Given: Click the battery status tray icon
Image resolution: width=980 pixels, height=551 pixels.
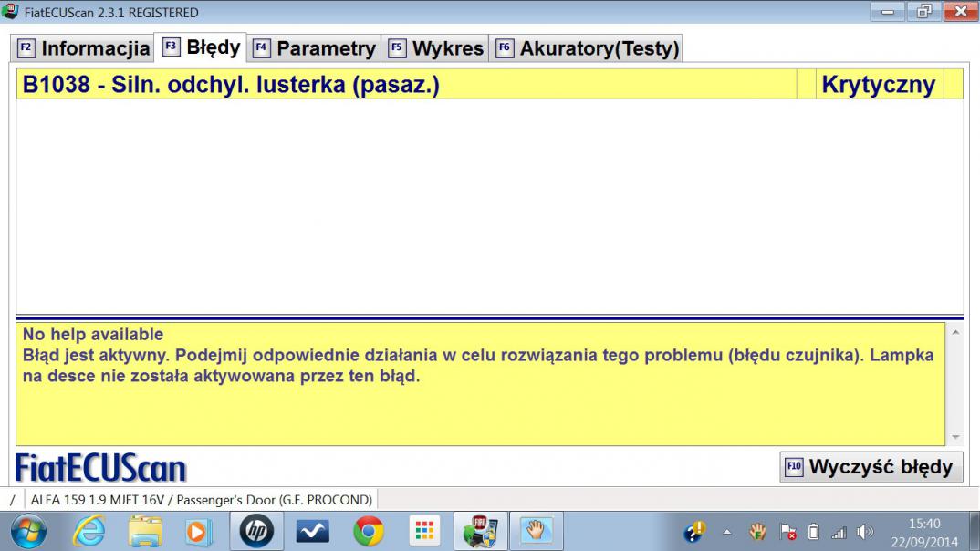Looking at the screenshot, I should (x=813, y=532).
